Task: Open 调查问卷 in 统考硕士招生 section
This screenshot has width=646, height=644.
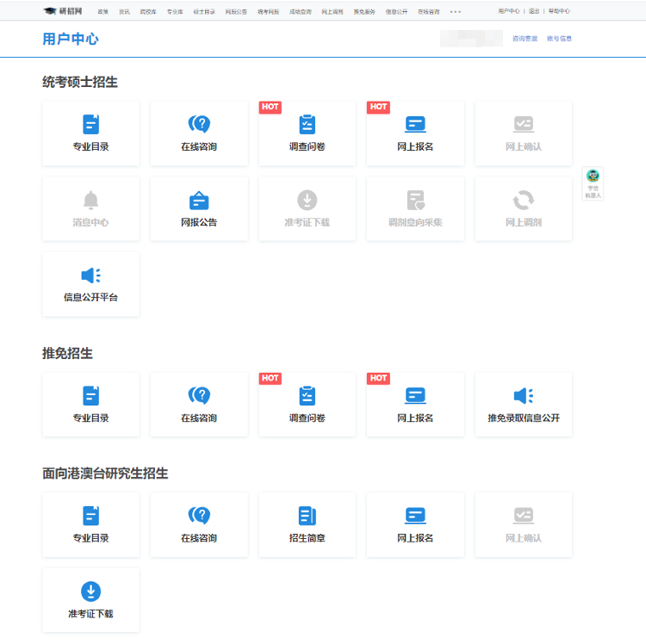Action: (x=307, y=133)
